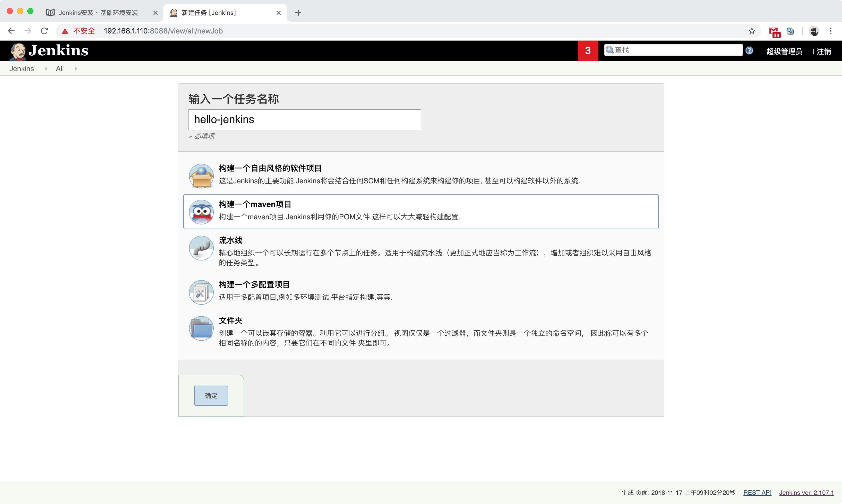This screenshot has width=842, height=504.
Task: Select the folder (文件夹) icon
Action: (201, 328)
